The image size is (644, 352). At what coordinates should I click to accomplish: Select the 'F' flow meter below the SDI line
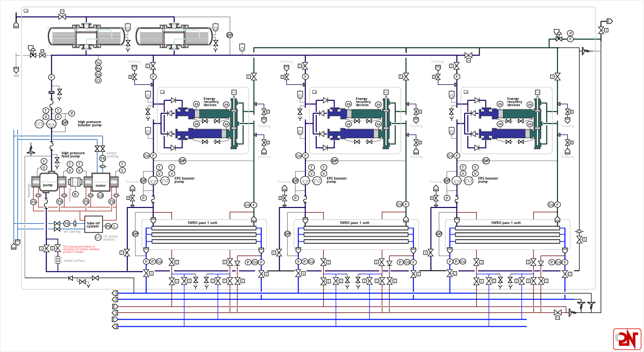[x=52, y=77]
